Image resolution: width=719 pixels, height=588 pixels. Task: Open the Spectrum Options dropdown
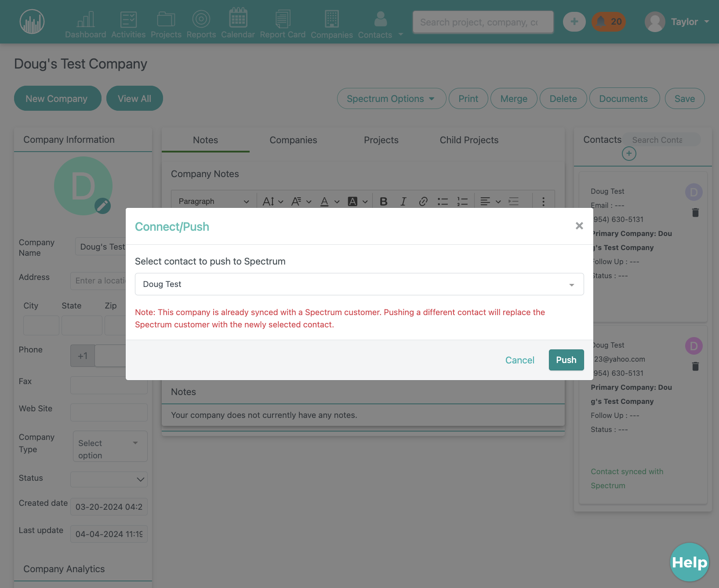click(x=392, y=98)
